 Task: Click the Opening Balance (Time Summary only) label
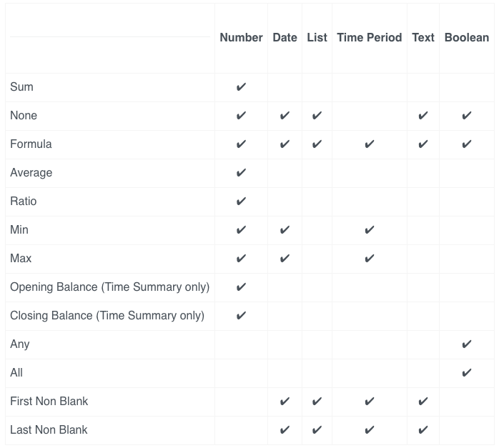click(x=110, y=287)
